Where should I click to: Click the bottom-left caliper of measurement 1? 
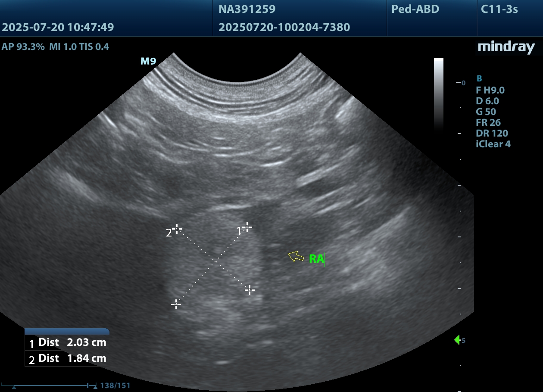tap(176, 304)
